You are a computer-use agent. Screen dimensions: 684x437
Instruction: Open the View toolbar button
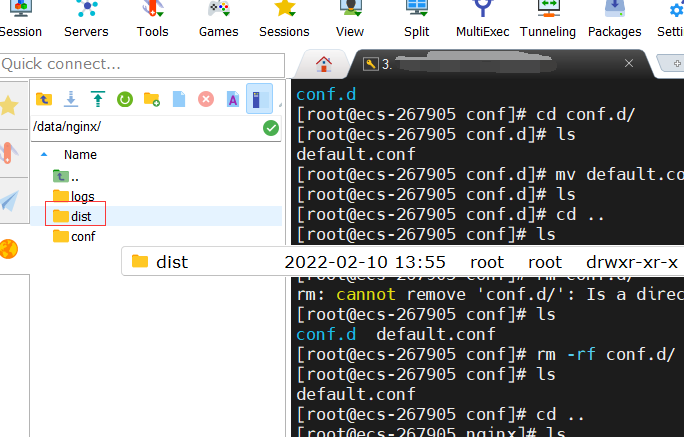(350, 20)
